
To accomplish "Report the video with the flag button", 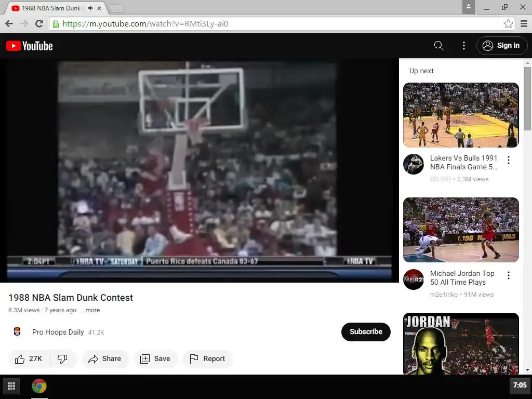I will pyautogui.click(x=208, y=358).
